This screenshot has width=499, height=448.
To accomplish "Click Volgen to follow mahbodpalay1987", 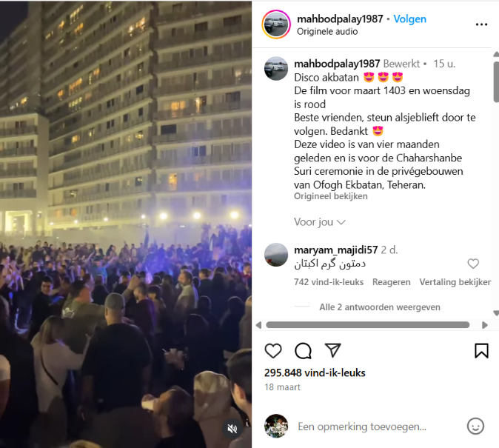I will pos(409,19).
